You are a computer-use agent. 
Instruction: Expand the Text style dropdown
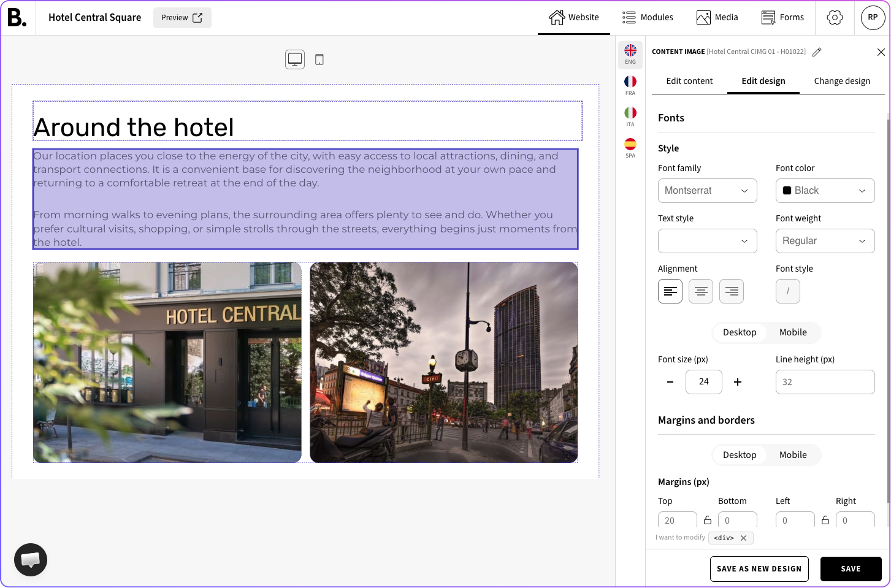(x=708, y=241)
